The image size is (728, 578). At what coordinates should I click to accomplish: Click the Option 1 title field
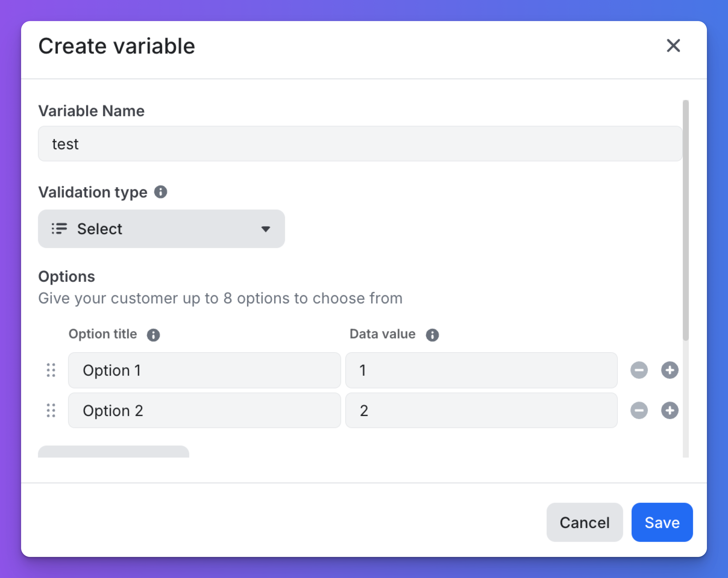(204, 370)
